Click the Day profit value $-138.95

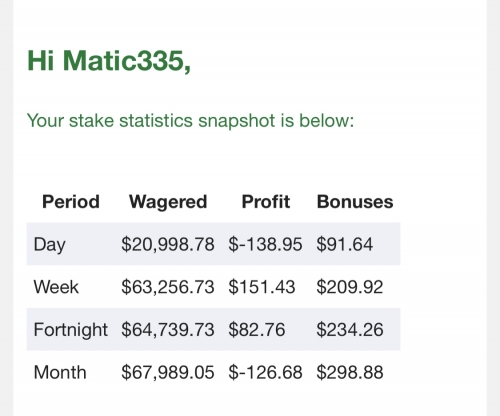(265, 244)
